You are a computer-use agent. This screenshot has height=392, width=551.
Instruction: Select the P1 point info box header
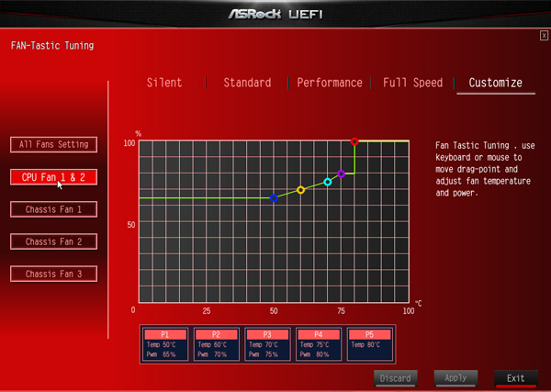coord(165,334)
